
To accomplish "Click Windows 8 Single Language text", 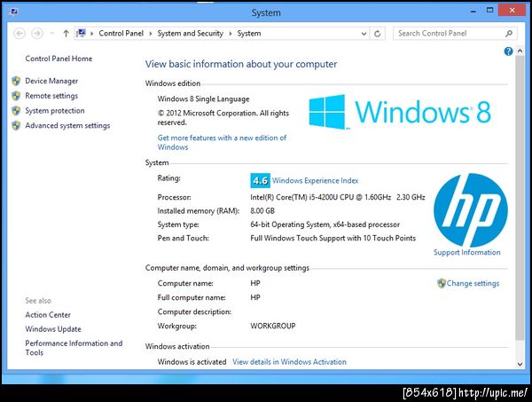I will coord(203,99).
